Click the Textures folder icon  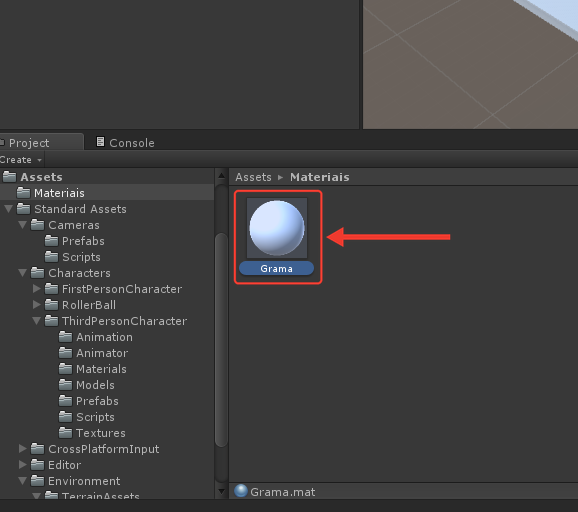pos(65,432)
